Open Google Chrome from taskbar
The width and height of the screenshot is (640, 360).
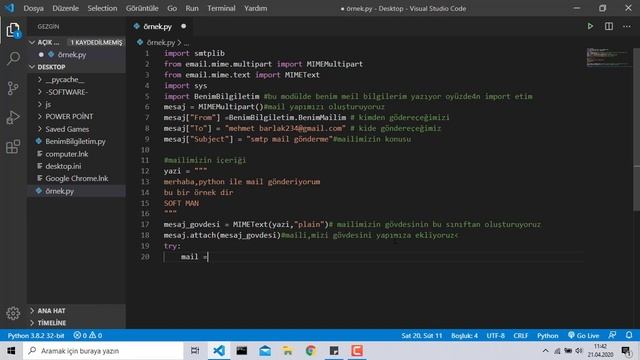point(311,351)
